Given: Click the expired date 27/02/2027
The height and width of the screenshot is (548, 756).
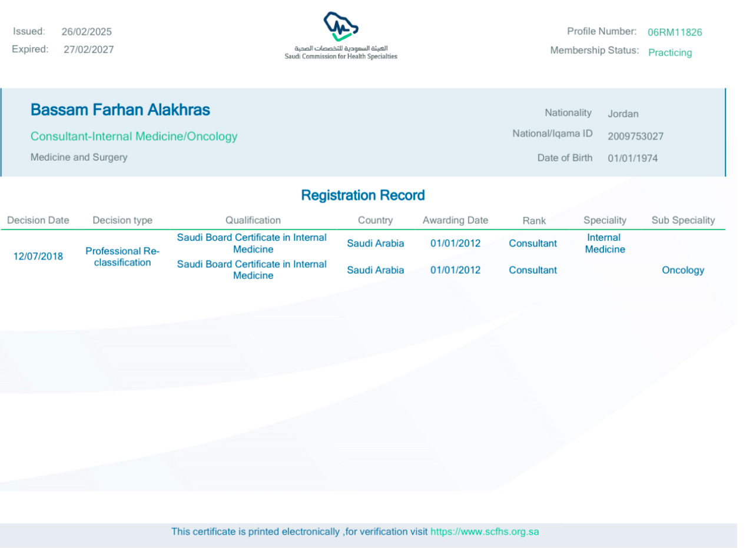Looking at the screenshot, I should pos(89,49).
